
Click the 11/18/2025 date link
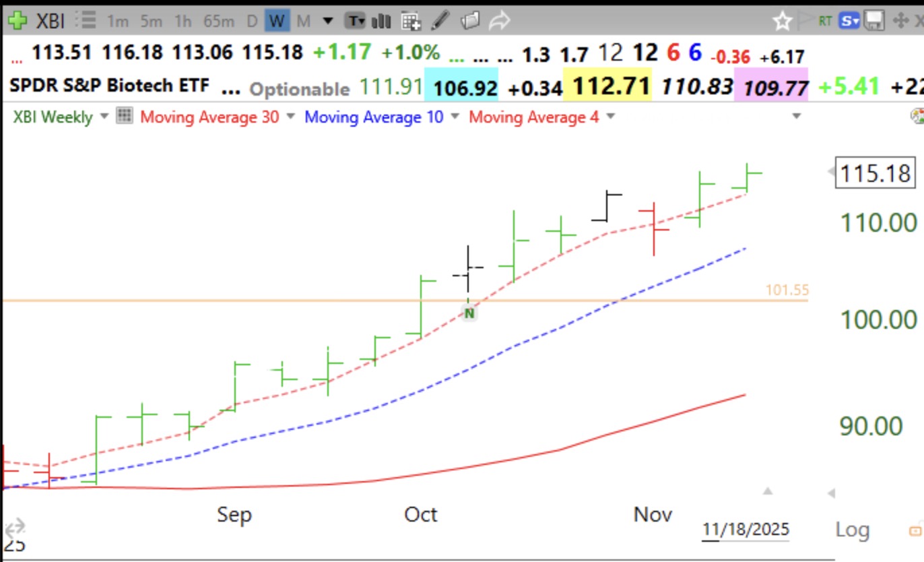(x=746, y=530)
